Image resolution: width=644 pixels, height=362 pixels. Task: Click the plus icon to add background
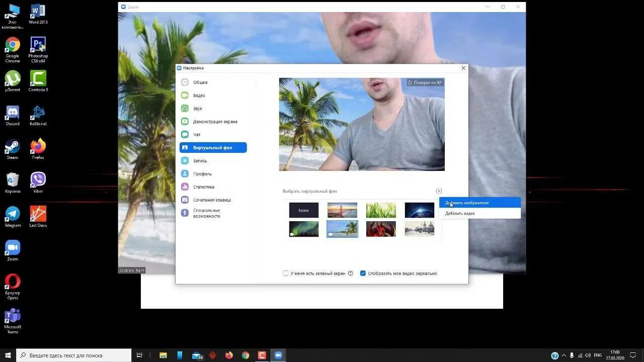click(x=439, y=191)
